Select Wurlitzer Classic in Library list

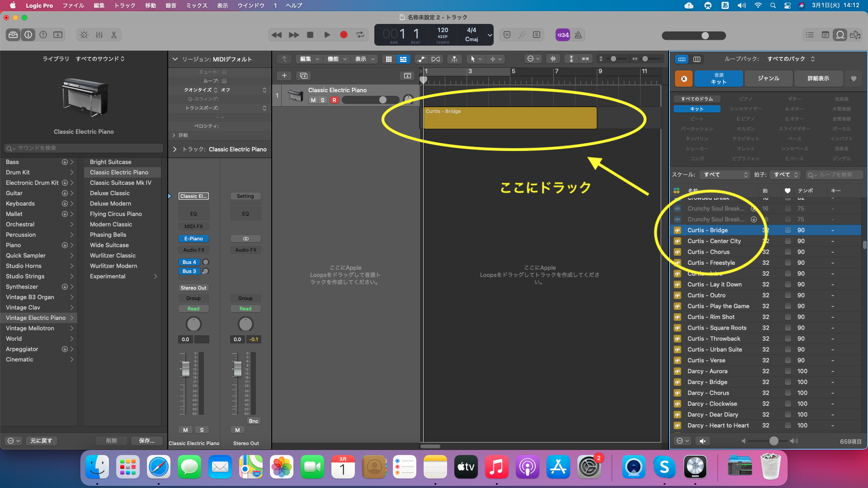click(113, 255)
